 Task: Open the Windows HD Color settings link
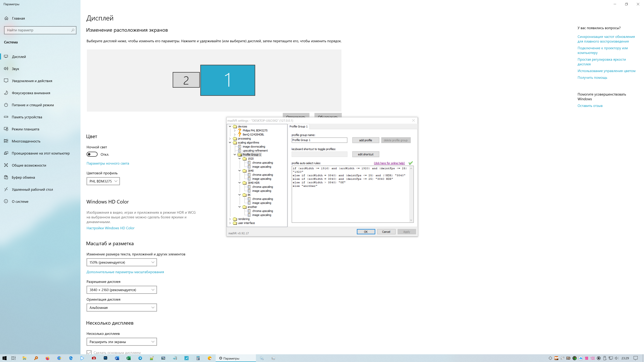(110, 228)
